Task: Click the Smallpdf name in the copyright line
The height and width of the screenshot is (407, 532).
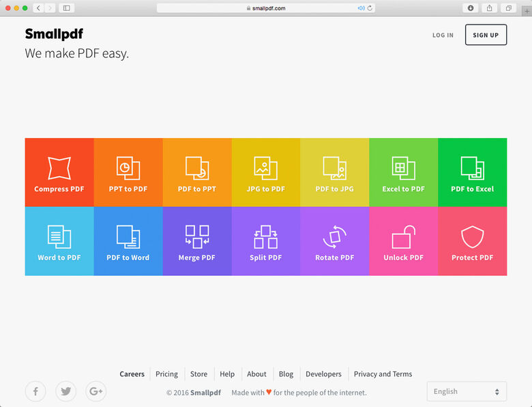Action: (205, 393)
